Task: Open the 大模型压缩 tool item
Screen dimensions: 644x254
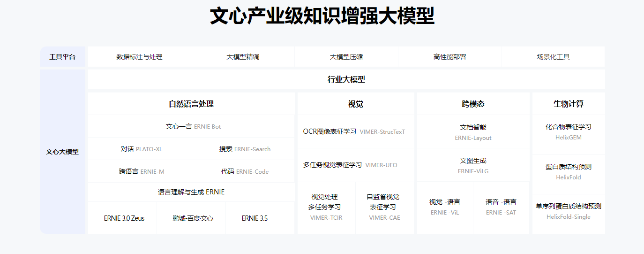Action: click(346, 57)
